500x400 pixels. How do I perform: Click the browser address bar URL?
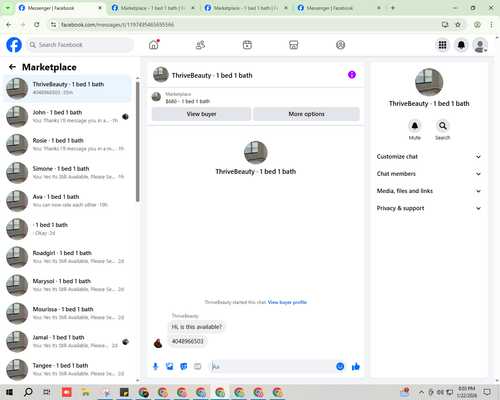pyautogui.click(x=117, y=25)
